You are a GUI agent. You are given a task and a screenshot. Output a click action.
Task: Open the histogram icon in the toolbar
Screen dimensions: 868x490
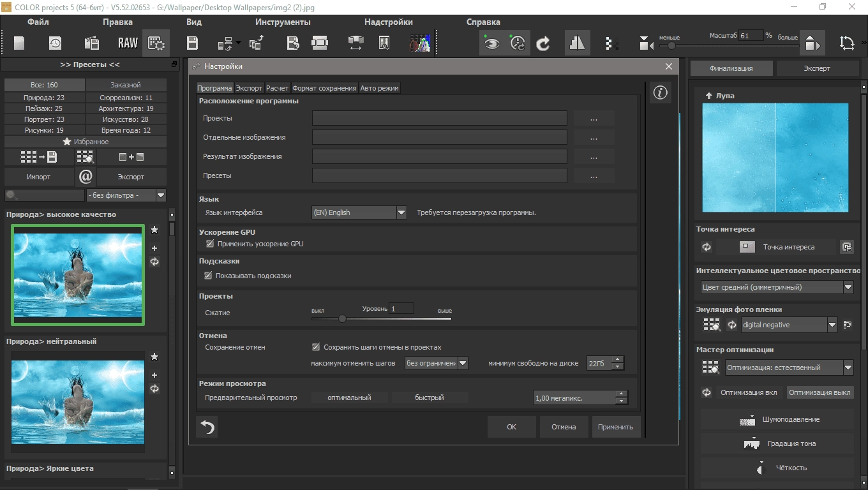419,43
